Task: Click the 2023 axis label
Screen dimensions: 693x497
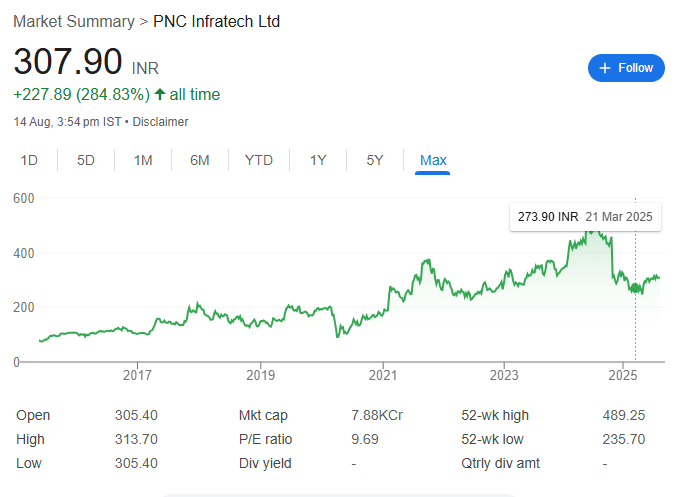Action: tap(504, 375)
